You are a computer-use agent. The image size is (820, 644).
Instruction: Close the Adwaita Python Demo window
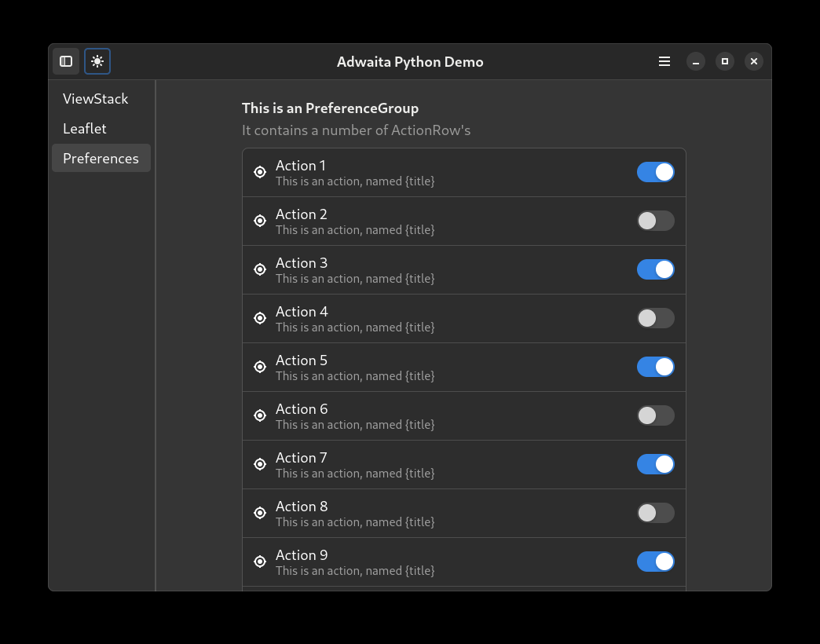point(753,62)
